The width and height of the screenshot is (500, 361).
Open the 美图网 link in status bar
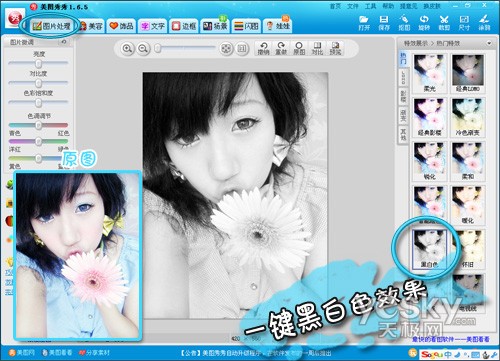[x=21, y=352]
